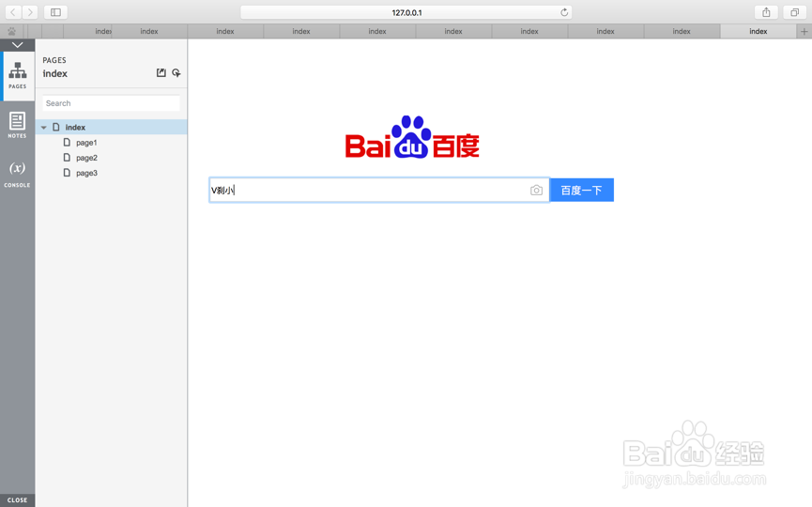This screenshot has width=812, height=507.
Task: Open the CONSOLE variables panel
Action: (x=17, y=173)
